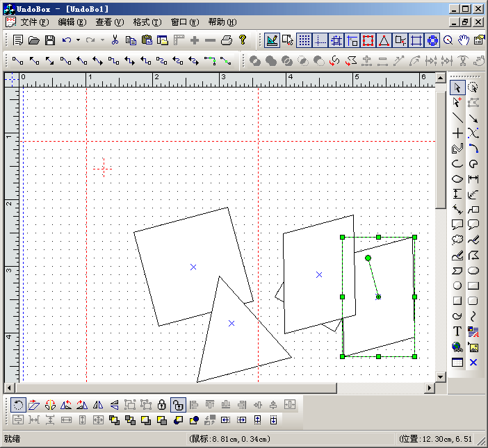Click the blue X center of triangle
488x448 pixels.
coord(231,323)
